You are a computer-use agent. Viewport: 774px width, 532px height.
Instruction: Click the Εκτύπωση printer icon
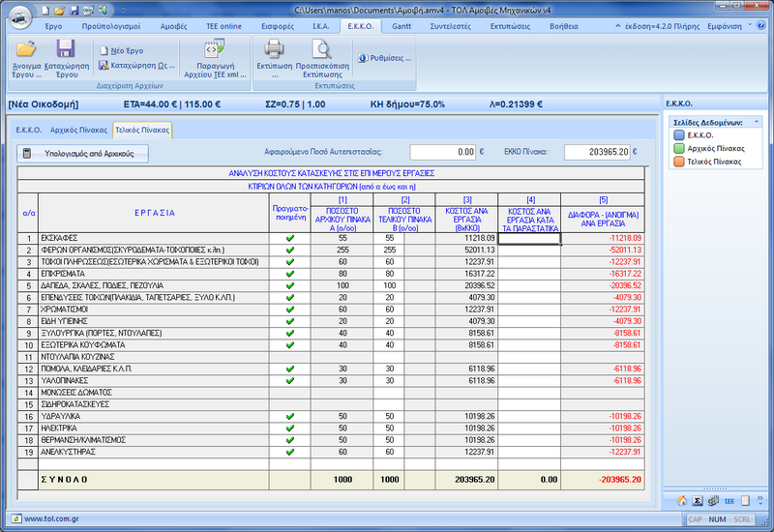(274, 50)
